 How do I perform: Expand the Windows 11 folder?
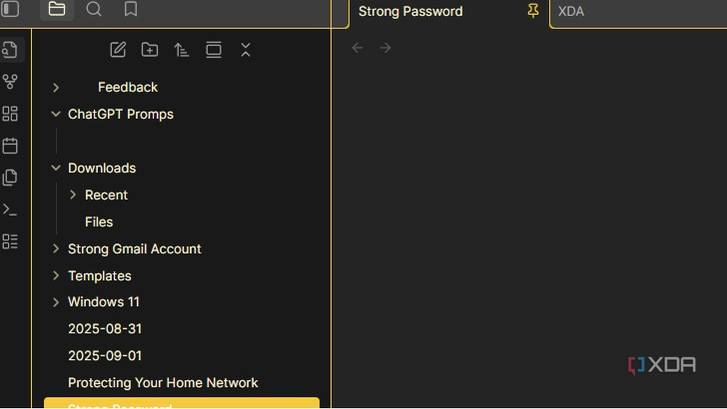click(x=56, y=302)
